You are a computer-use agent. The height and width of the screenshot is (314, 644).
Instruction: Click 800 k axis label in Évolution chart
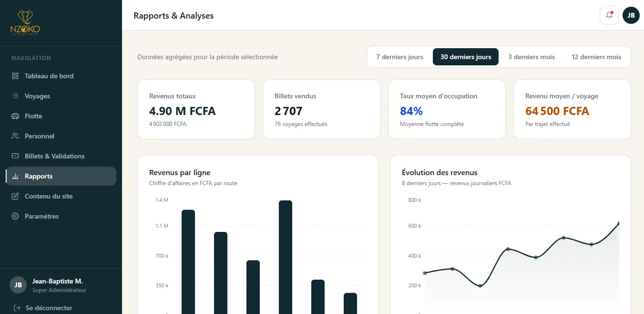click(x=415, y=200)
